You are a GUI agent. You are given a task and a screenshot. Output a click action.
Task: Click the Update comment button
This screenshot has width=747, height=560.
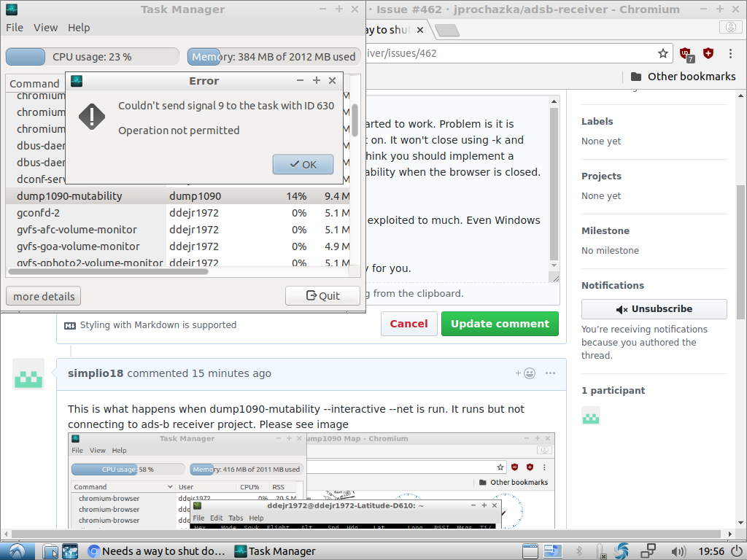tap(500, 323)
